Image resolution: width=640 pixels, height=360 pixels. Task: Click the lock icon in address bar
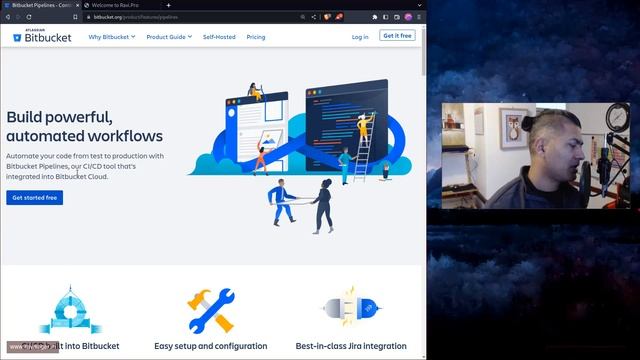coord(89,17)
